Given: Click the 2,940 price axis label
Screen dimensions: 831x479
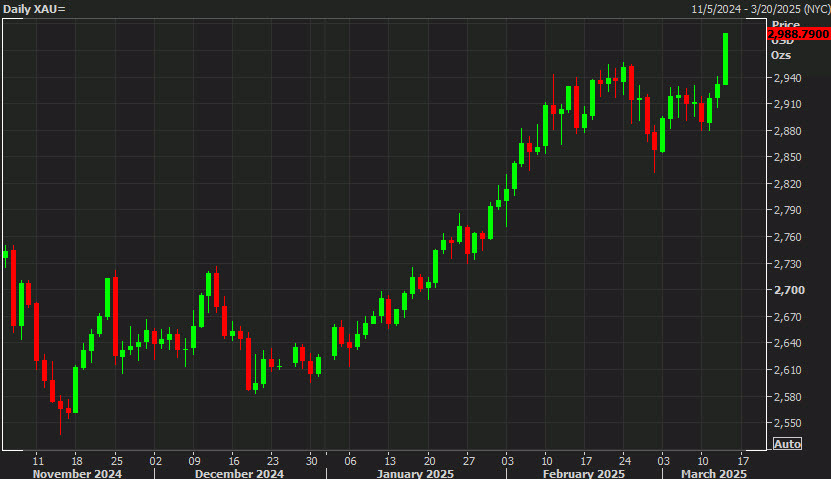Looking at the screenshot, I should (788, 78).
